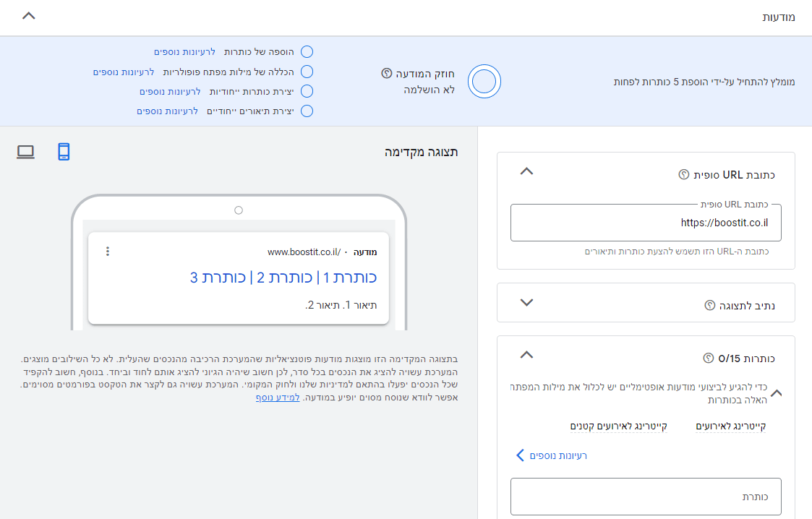
Task: Click the תצוגה מקדימה heading
Action: click(421, 152)
